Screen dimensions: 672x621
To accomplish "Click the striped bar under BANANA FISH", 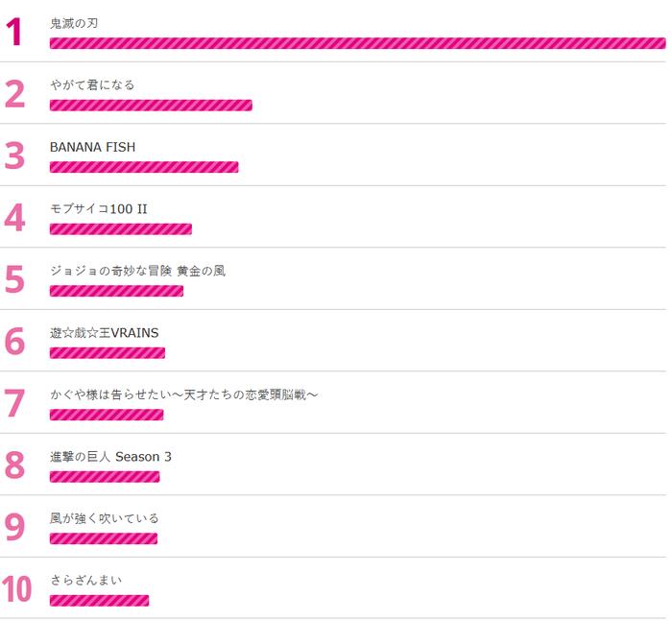I will coord(144,167).
